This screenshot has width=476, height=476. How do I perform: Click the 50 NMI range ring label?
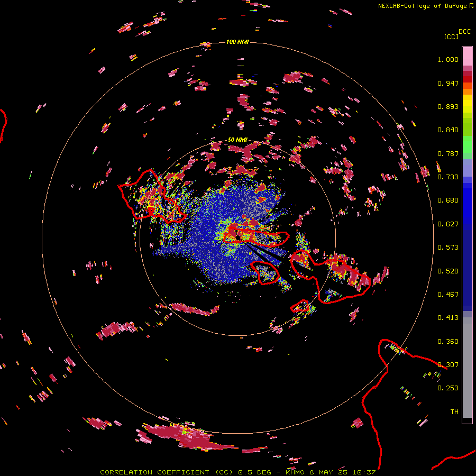pos(237,140)
